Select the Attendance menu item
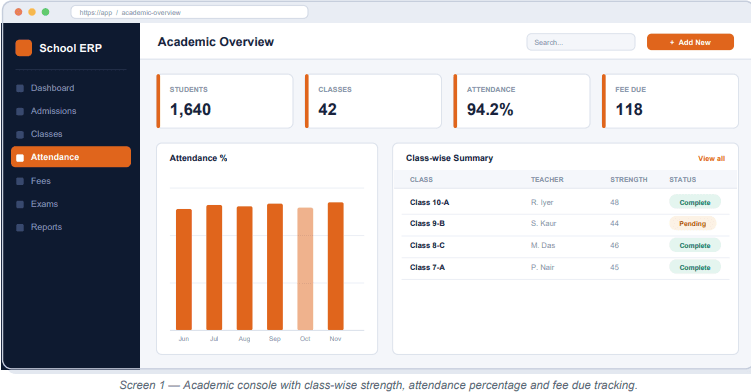751x392 pixels. click(x=71, y=157)
